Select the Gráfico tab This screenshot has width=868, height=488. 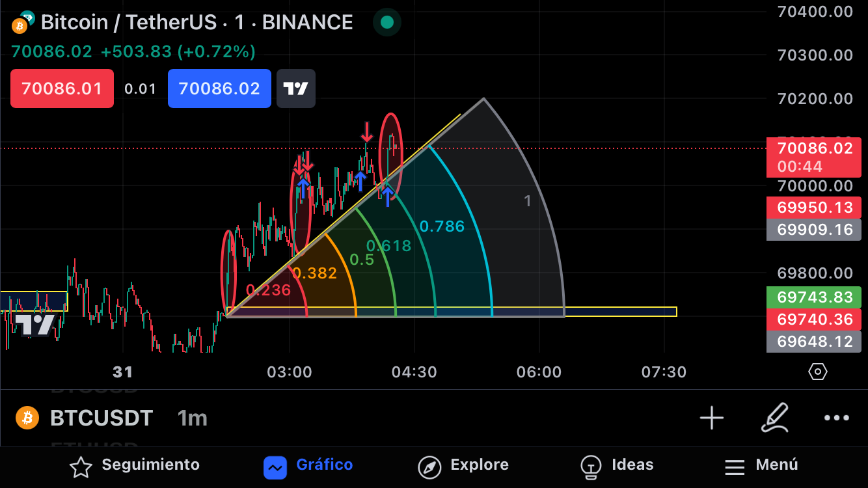(308, 466)
